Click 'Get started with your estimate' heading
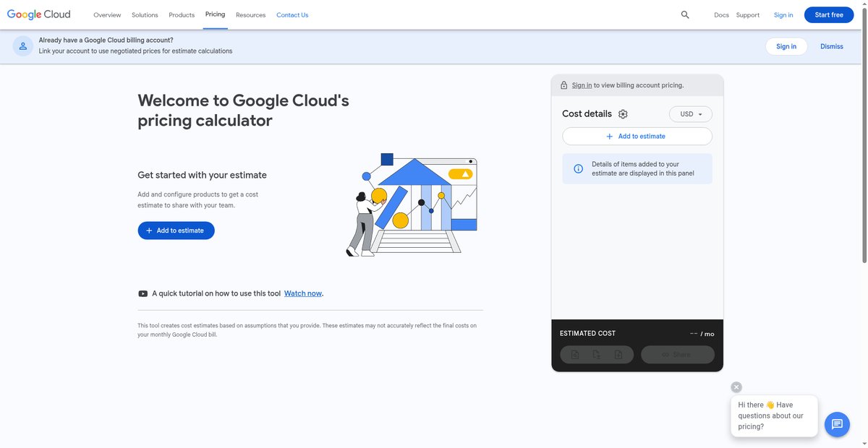This screenshot has height=448, width=868. pyautogui.click(x=202, y=175)
